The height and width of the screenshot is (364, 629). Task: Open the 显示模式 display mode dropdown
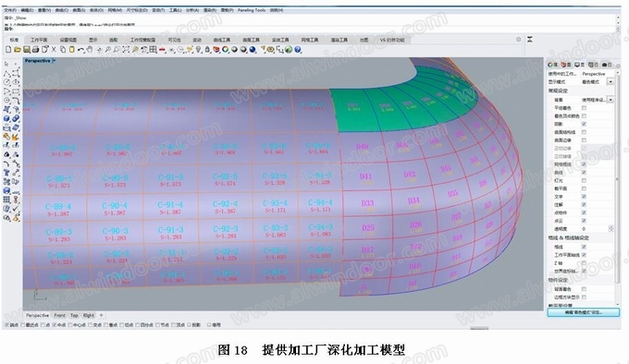coord(610,81)
